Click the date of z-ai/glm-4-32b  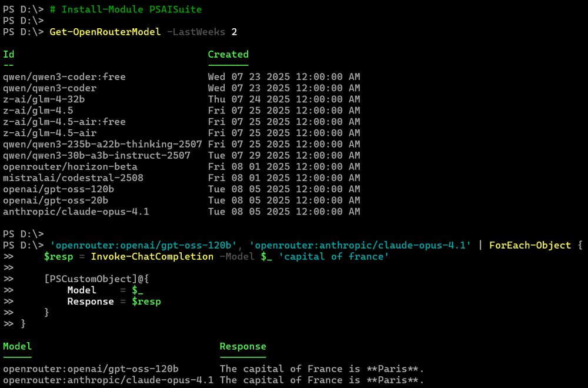coord(284,99)
